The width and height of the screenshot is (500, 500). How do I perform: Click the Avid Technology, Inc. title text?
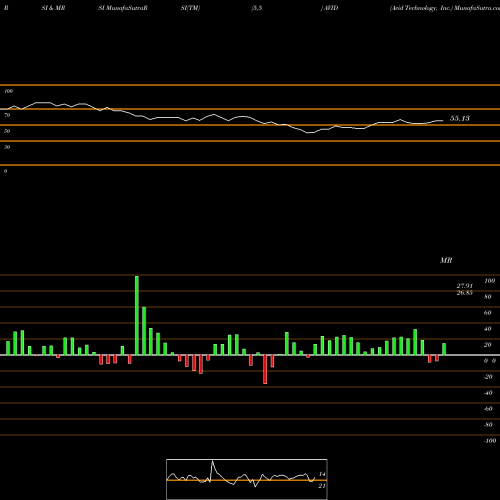[x=421, y=8]
